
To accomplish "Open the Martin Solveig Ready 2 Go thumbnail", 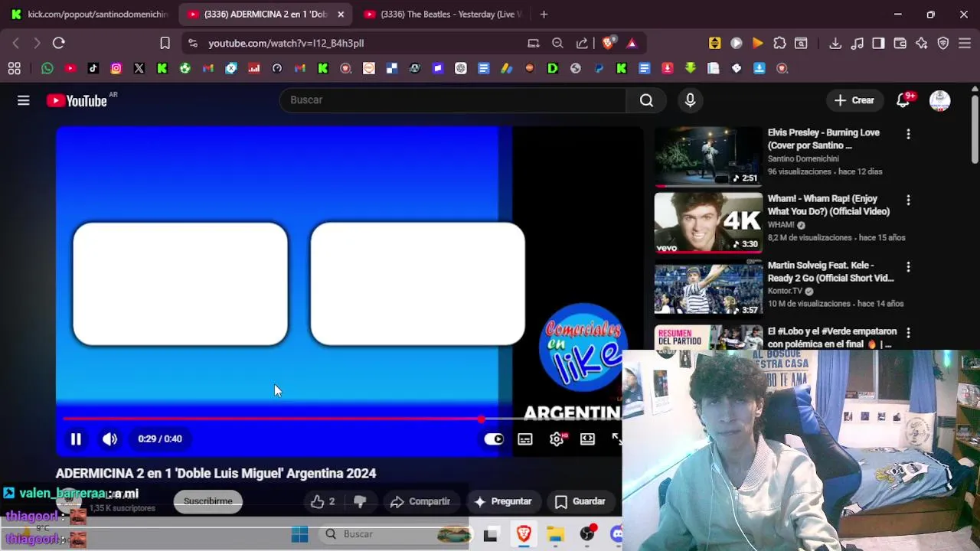I will coord(708,289).
